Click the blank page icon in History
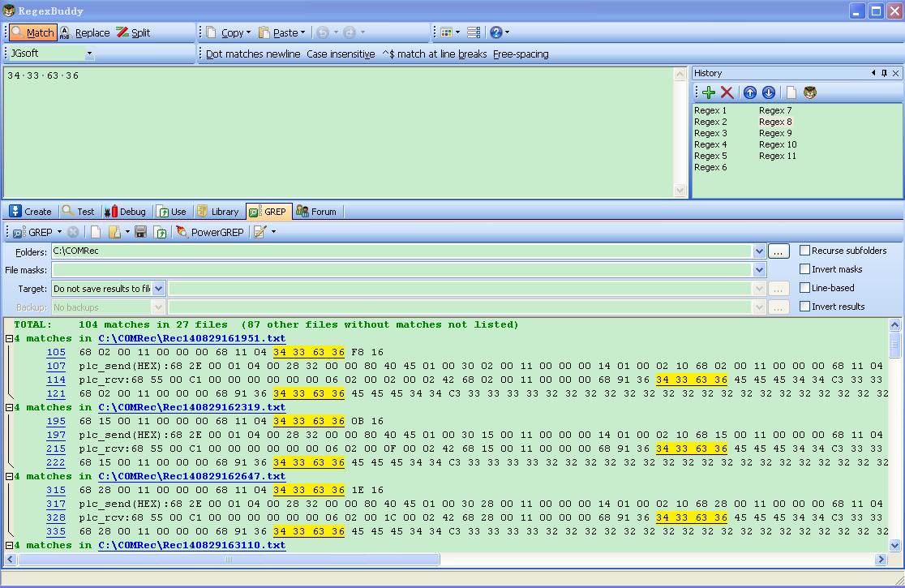 [x=791, y=92]
